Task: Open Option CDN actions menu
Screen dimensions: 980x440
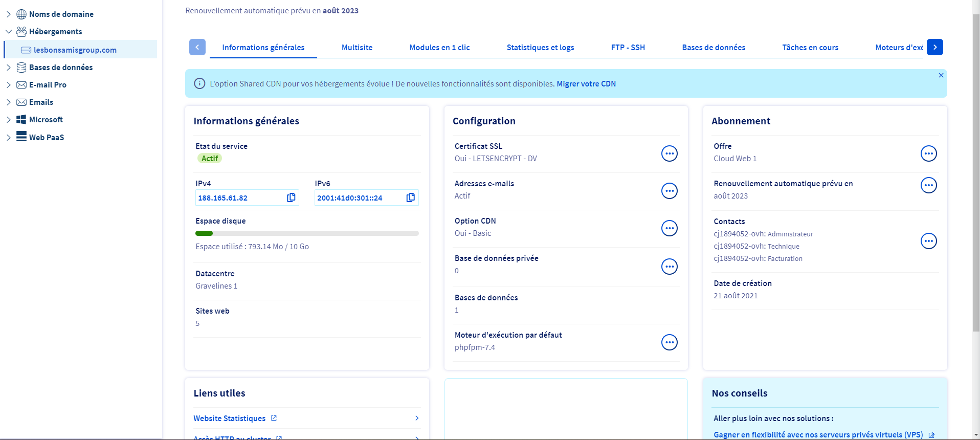Action: coord(669,228)
